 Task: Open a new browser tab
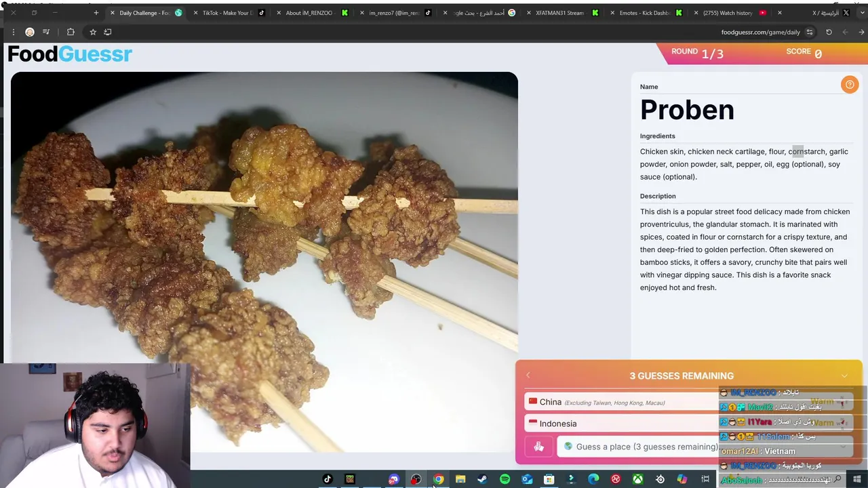[96, 13]
